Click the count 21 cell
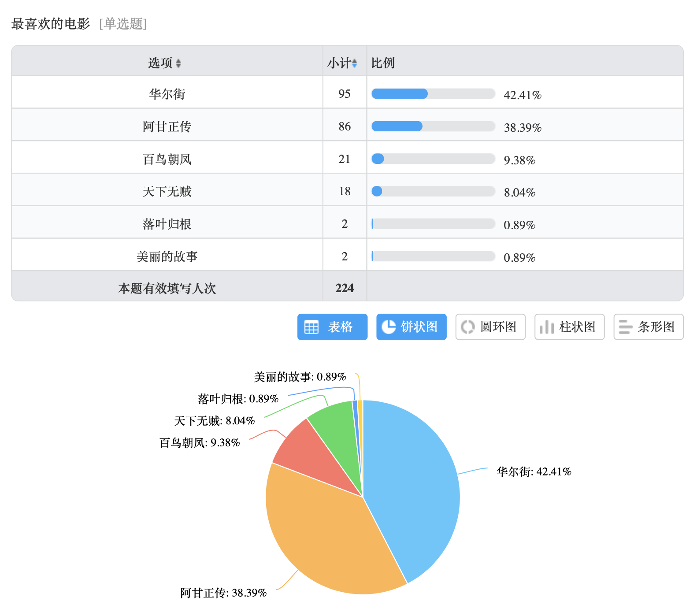 [x=345, y=157]
